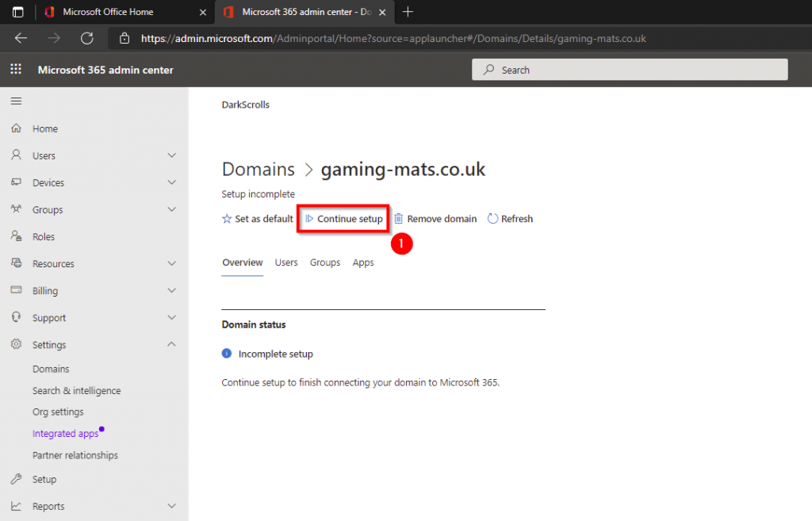Expand the Billing section chevron
Viewport: 812px width, 521px height.
(171, 290)
